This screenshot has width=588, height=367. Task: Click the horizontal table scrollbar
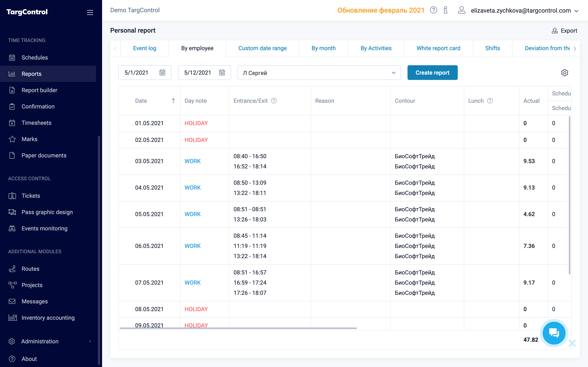tap(238, 328)
